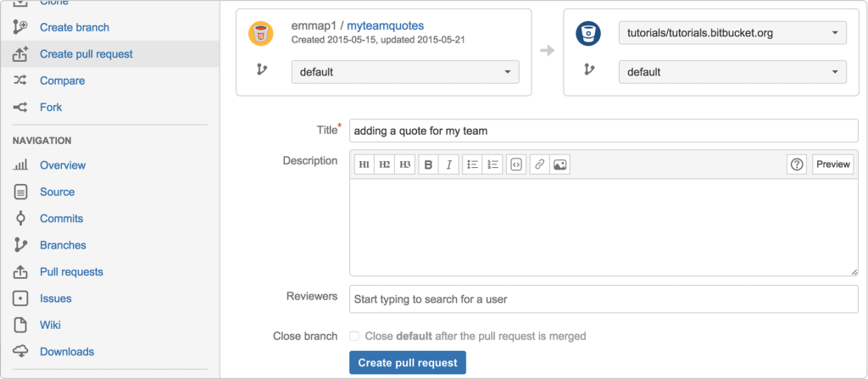Open the markdown help question icon
This screenshot has width=868, height=379.
797,164
